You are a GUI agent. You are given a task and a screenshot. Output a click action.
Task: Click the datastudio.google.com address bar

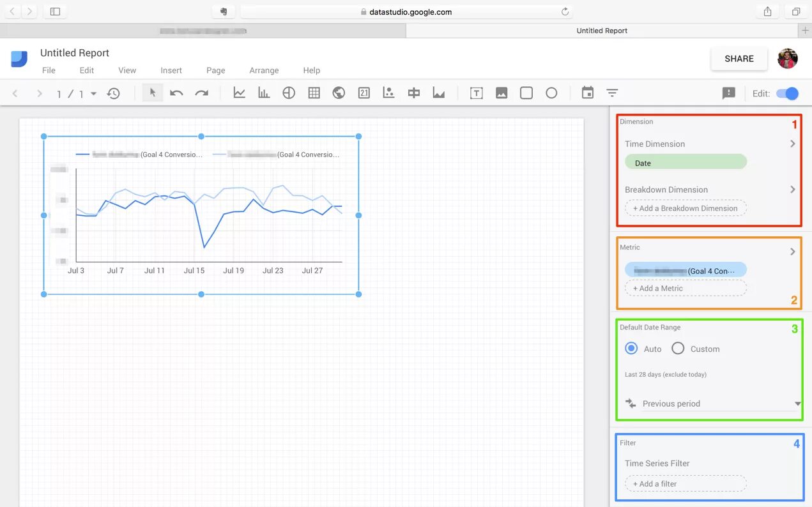click(x=406, y=11)
